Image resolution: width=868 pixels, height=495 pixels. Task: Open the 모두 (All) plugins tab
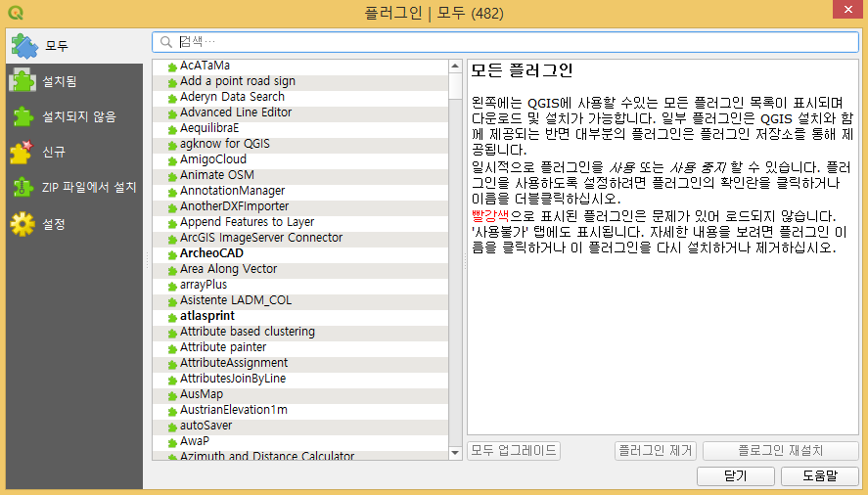click(x=74, y=46)
